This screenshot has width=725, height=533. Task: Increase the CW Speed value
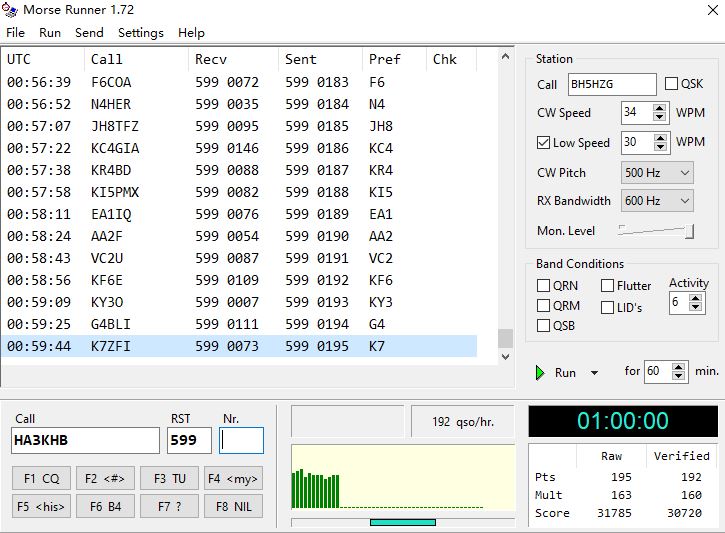[x=659, y=108]
